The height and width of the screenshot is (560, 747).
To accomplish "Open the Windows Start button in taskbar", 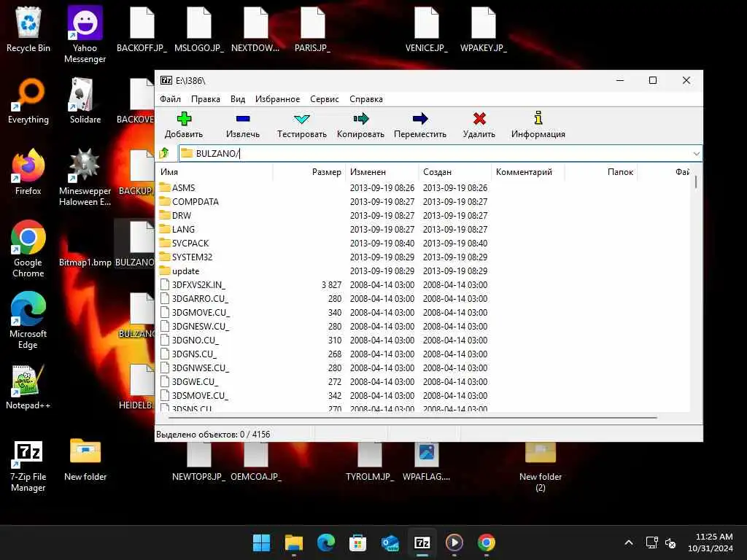I will point(261,542).
